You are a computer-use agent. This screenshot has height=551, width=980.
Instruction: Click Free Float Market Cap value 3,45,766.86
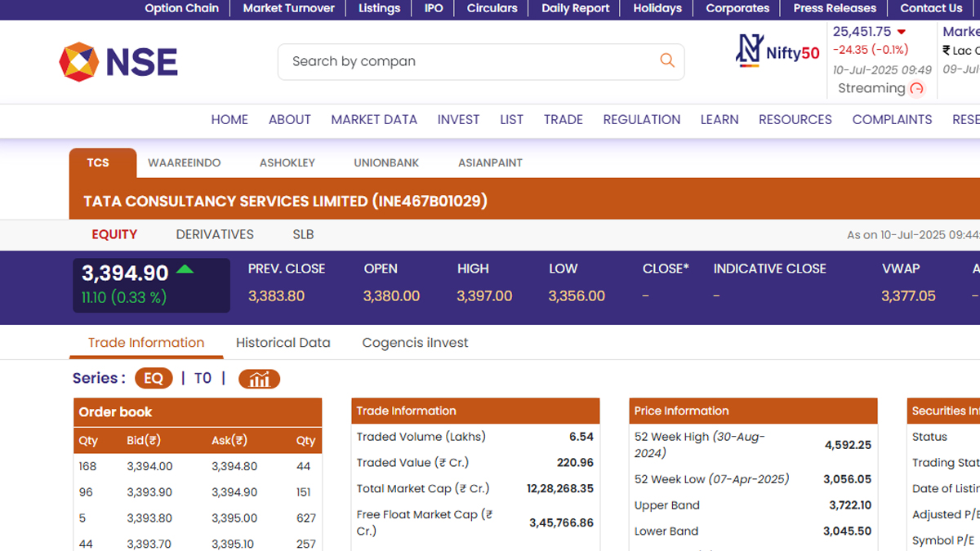pos(562,522)
